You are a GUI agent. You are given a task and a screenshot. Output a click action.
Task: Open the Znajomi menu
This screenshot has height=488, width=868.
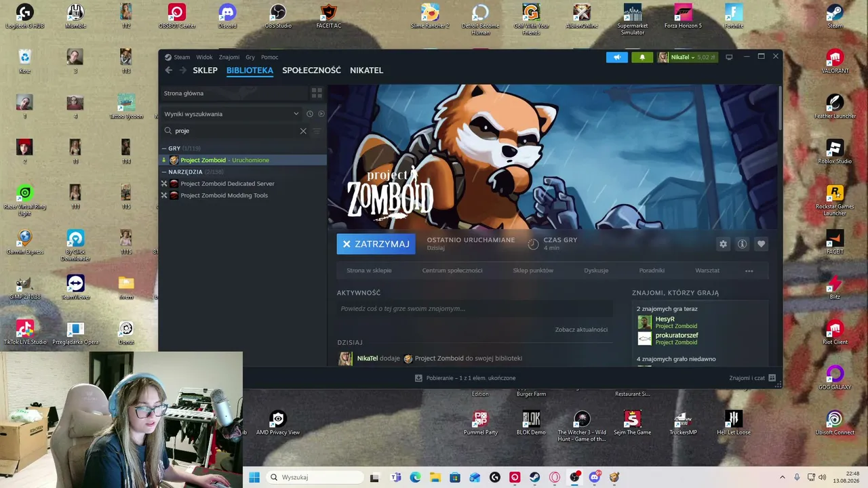point(229,58)
